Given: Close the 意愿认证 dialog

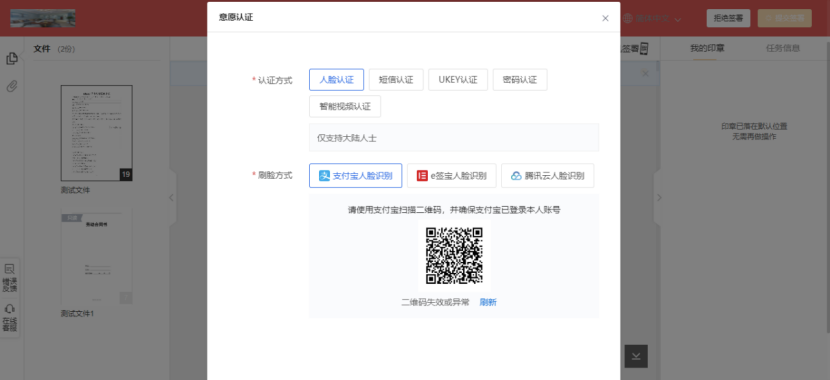Looking at the screenshot, I should click(606, 18).
